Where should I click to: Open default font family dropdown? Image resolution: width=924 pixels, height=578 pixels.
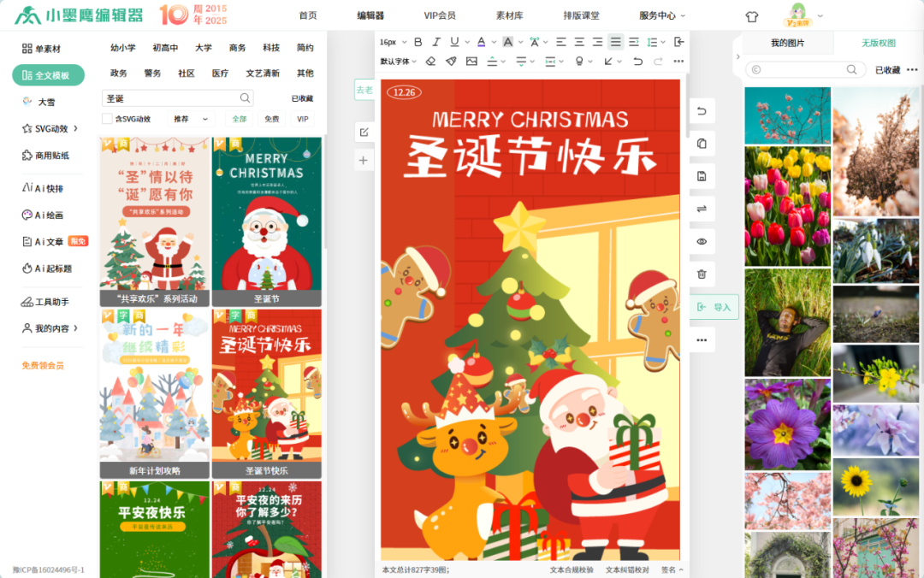399,62
